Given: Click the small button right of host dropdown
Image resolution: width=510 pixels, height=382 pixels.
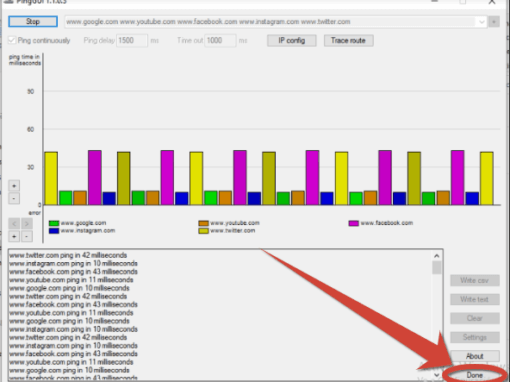Looking at the screenshot, I should pos(494,22).
